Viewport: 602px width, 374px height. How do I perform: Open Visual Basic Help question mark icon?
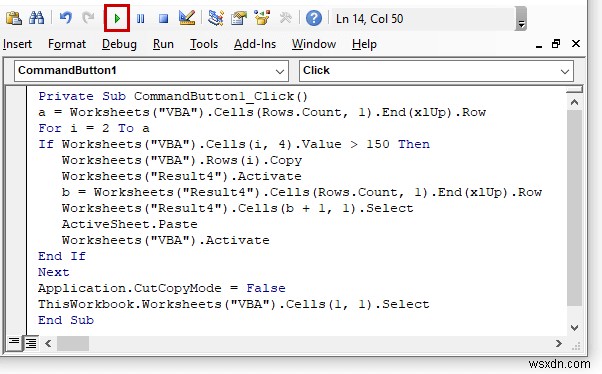314,18
